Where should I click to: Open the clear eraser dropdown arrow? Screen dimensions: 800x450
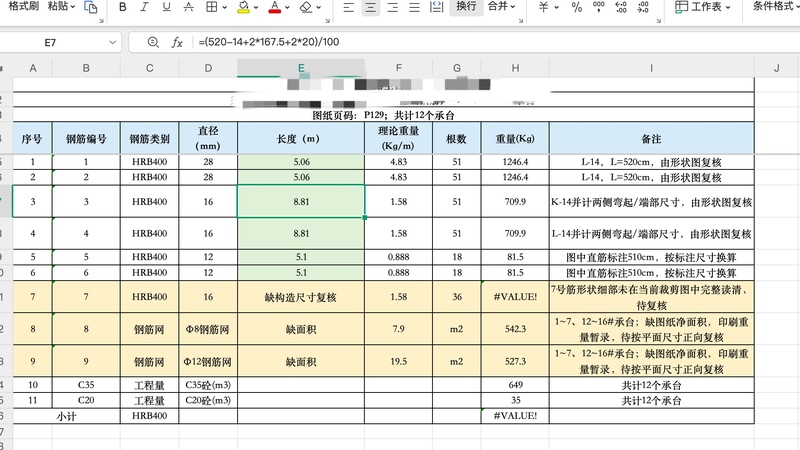point(318,7)
